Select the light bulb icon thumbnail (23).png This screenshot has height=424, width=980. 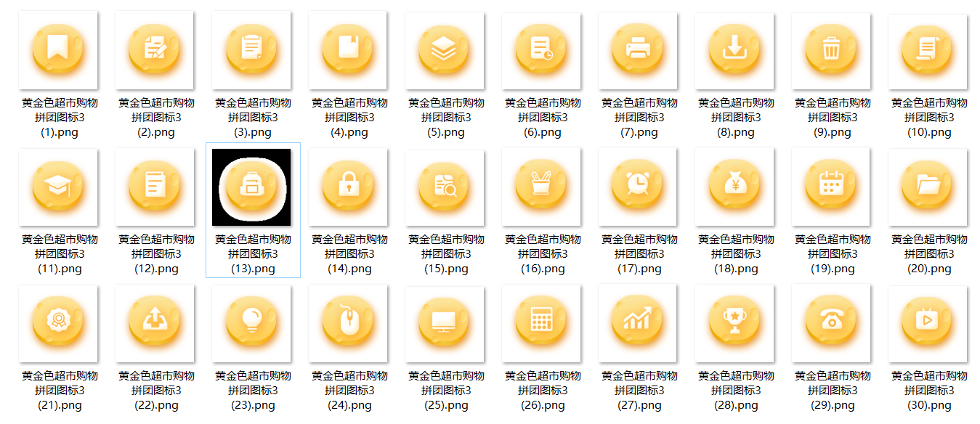[x=251, y=324]
